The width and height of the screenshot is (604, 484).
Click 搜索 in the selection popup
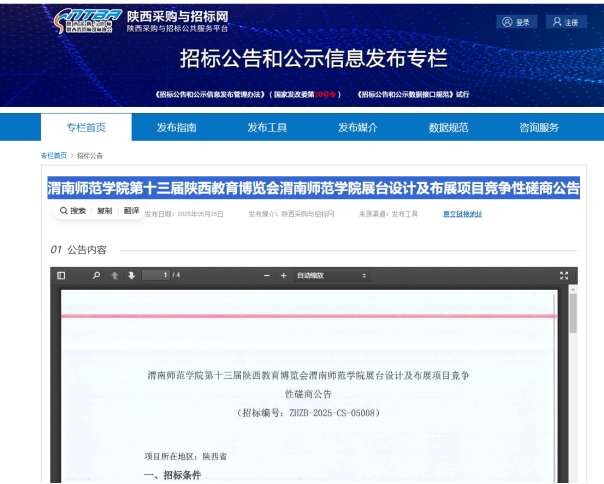73,211
